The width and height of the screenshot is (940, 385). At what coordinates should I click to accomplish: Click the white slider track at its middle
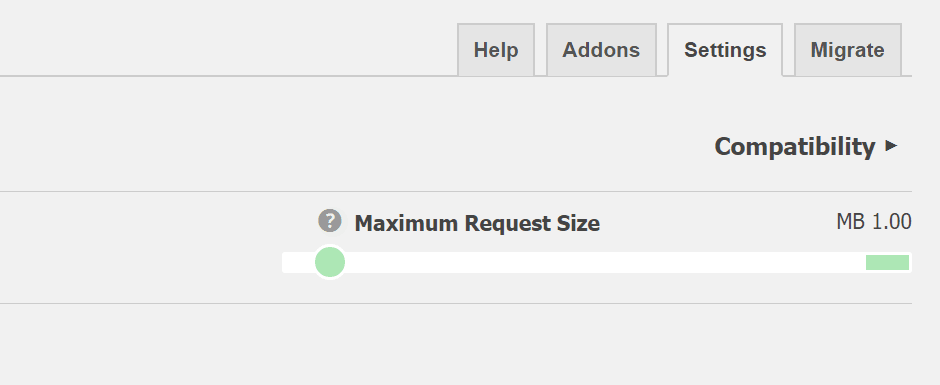click(x=596, y=262)
